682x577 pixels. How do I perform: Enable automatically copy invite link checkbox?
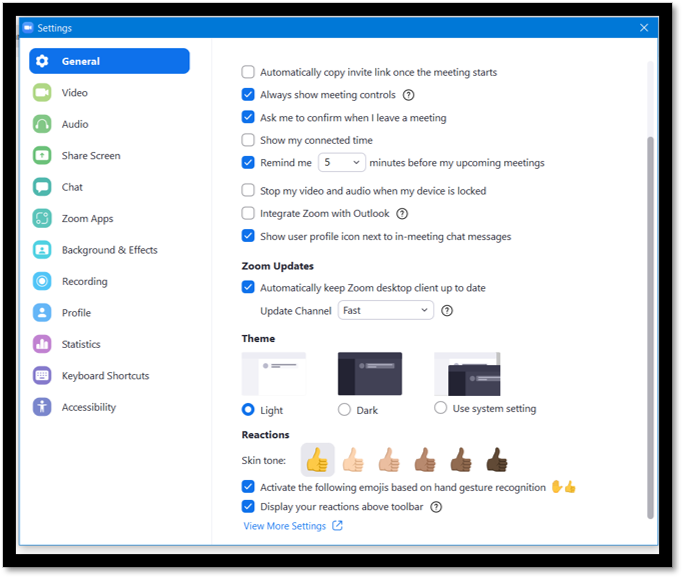pyautogui.click(x=248, y=72)
